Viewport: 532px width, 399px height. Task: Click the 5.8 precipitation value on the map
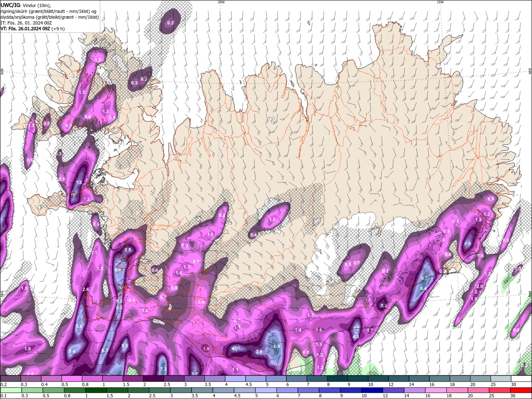79,327
